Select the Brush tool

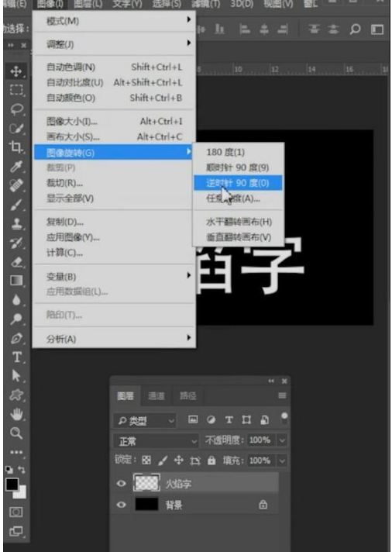pos(16,205)
